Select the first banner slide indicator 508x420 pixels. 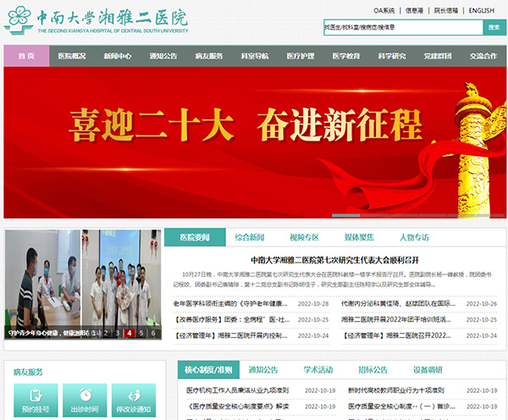tap(346, 215)
